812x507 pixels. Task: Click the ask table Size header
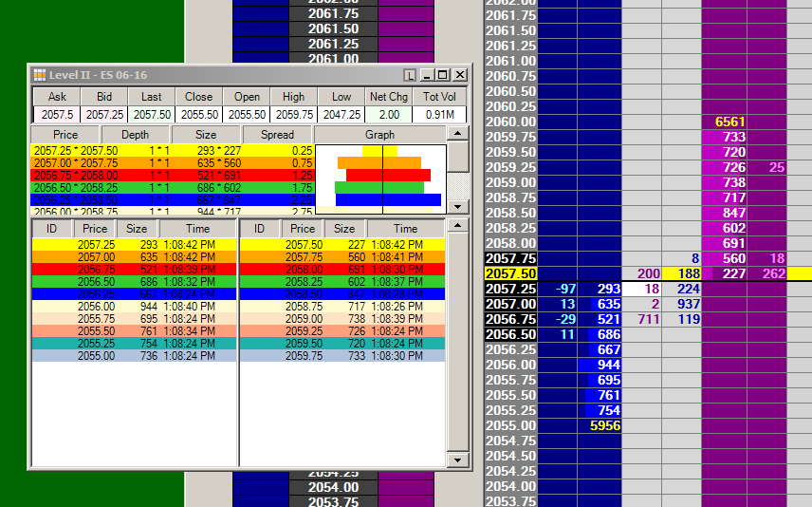click(x=343, y=229)
